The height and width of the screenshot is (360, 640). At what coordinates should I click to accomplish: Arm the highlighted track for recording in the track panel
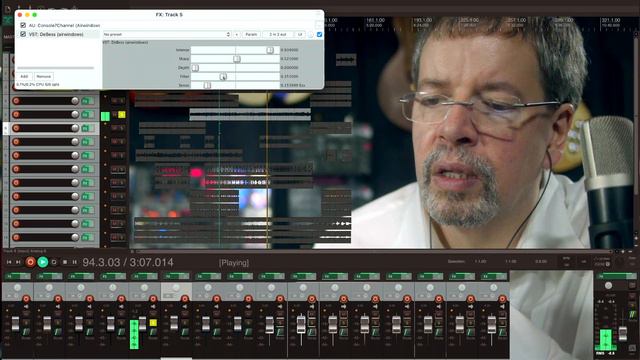[16, 128]
